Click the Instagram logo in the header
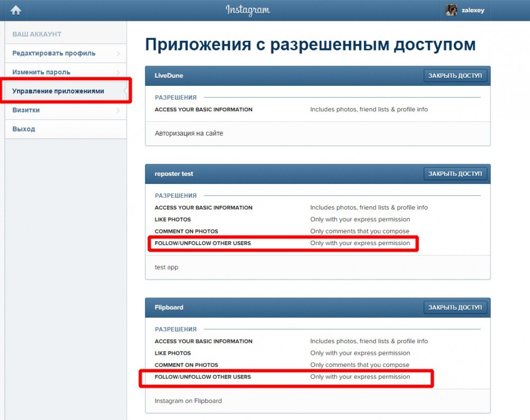 click(x=248, y=10)
